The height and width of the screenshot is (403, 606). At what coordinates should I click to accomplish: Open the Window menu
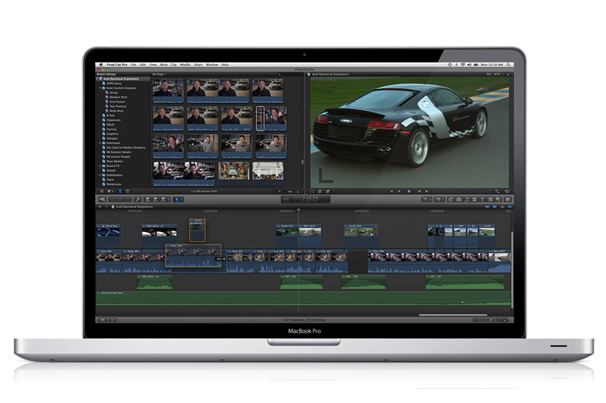(x=212, y=65)
